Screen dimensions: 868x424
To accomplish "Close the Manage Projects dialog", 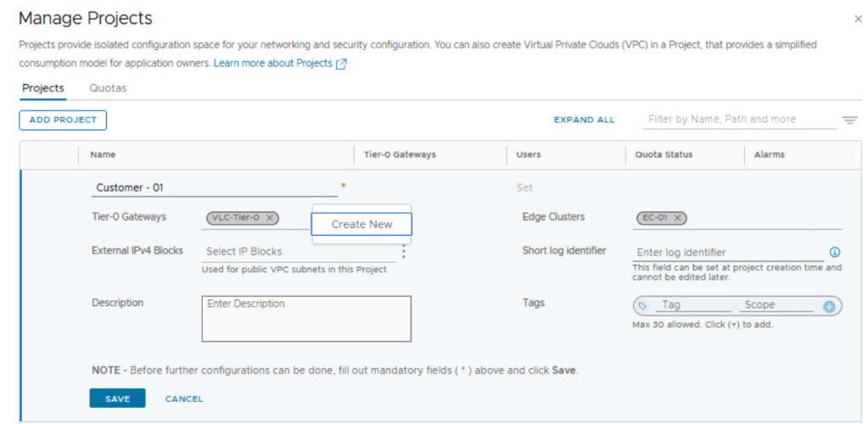I will 858,18.
